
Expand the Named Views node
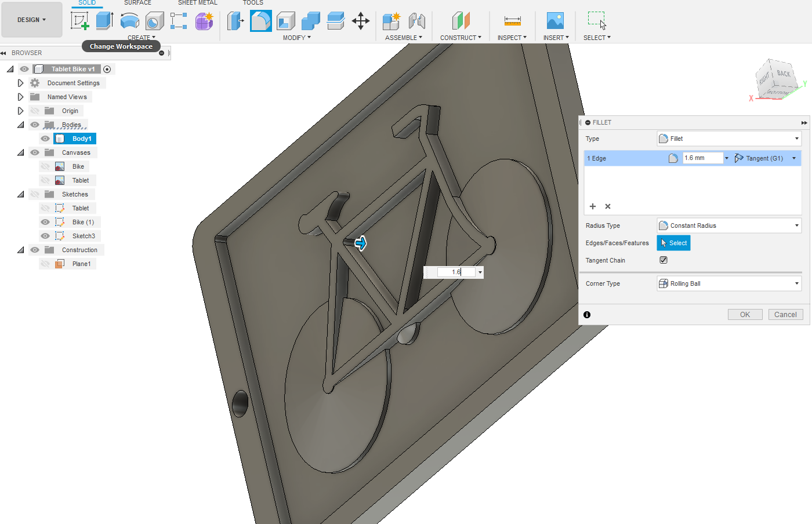(x=20, y=97)
